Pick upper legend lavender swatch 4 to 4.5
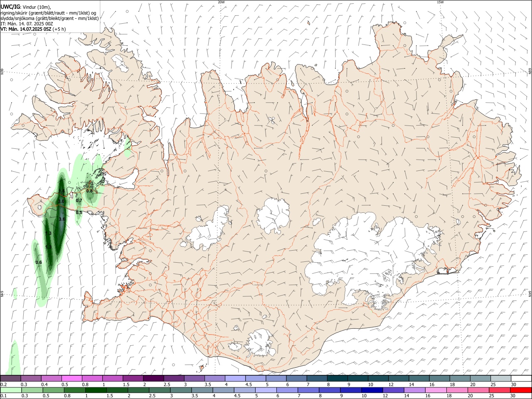The image size is (532, 399). click(235, 378)
